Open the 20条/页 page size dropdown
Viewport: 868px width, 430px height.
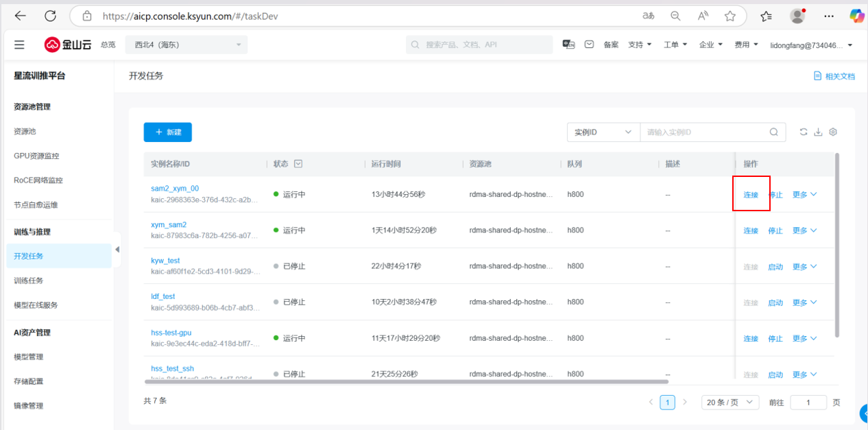tap(730, 403)
